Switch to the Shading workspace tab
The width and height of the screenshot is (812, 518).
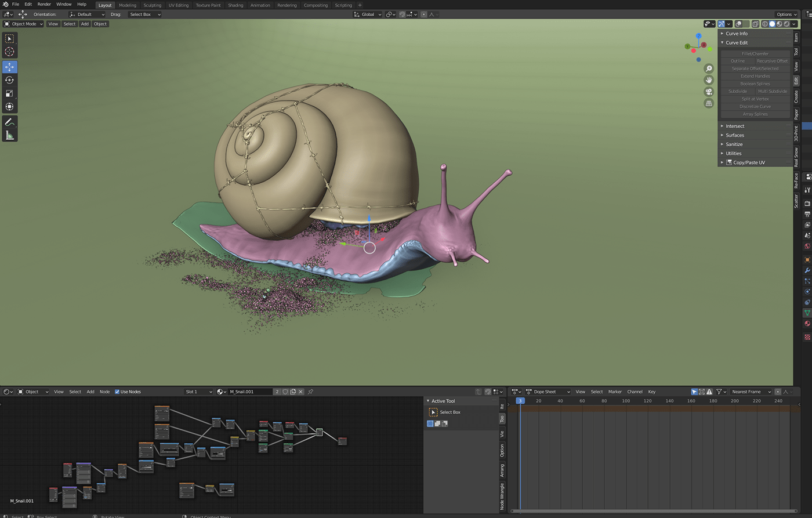click(235, 5)
